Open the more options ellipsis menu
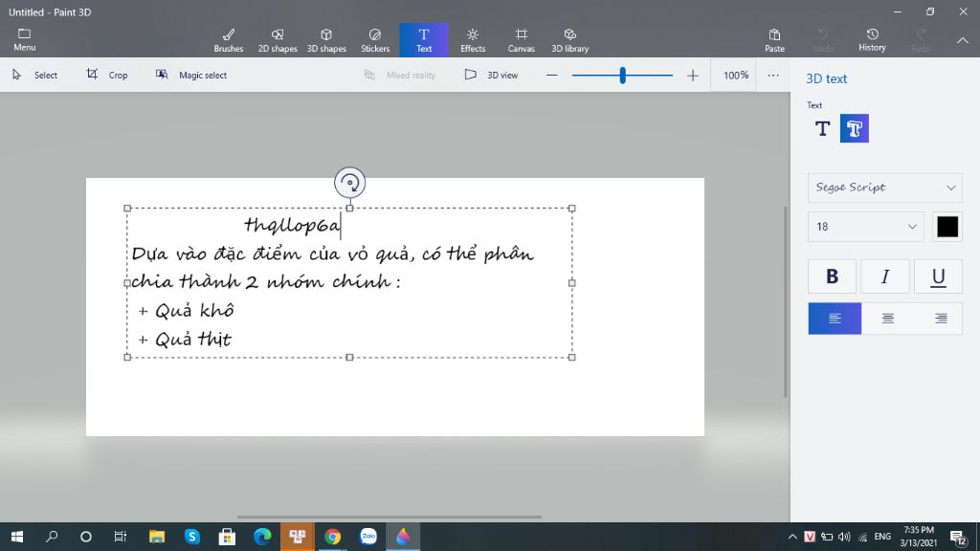Image resolution: width=980 pixels, height=551 pixels. point(773,76)
